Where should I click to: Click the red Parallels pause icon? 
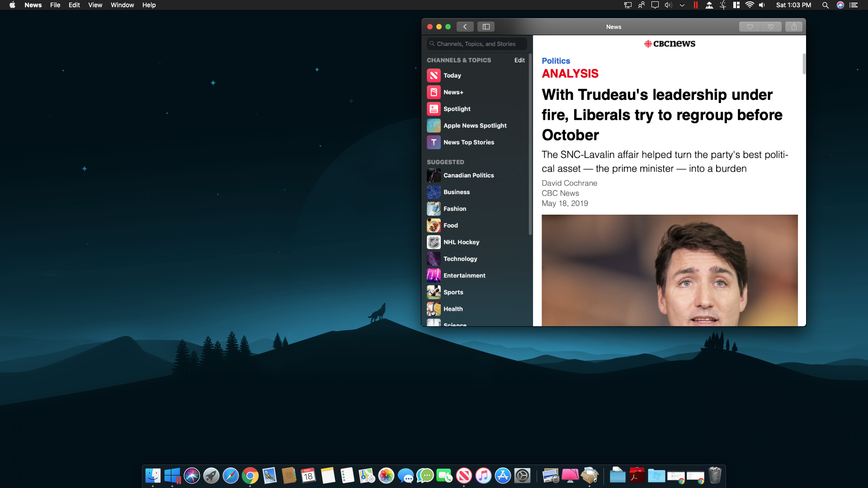tap(695, 5)
